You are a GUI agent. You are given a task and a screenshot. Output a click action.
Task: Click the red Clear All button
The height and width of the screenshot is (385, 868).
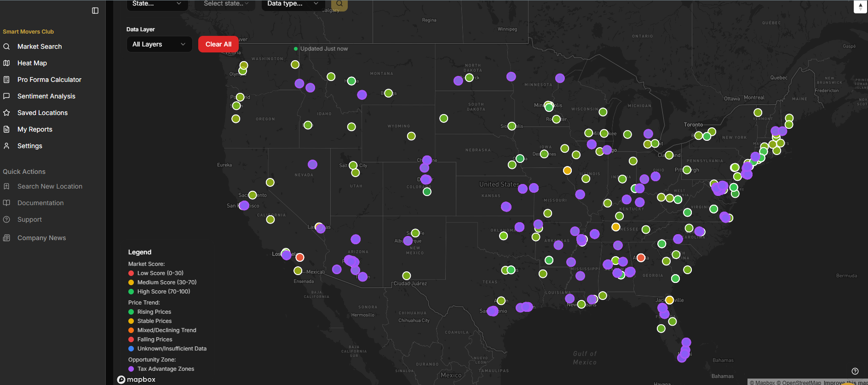(218, 44)
